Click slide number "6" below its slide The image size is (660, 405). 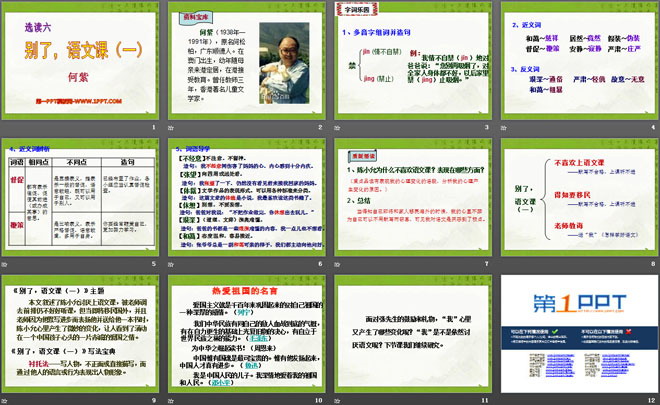pyautogui.click(x=320, y=264)
